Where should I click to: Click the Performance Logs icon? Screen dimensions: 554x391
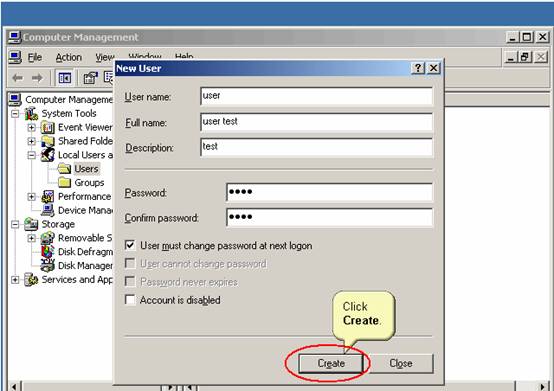pyautogui.click(x=47, y=196)
